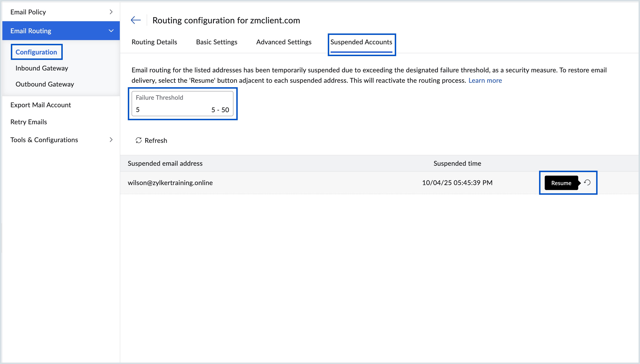Open the Inbound Gateway settings
This screenshot has height=364, width=640.
[x=42, y=68]
